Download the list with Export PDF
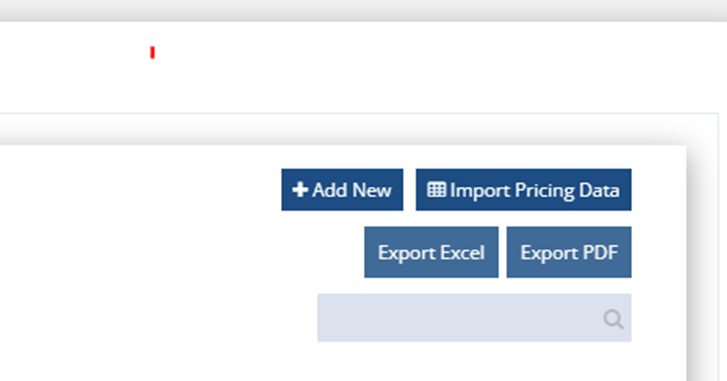Image resolution: width=727 pixels, height=381 pixels. [569, 252]
